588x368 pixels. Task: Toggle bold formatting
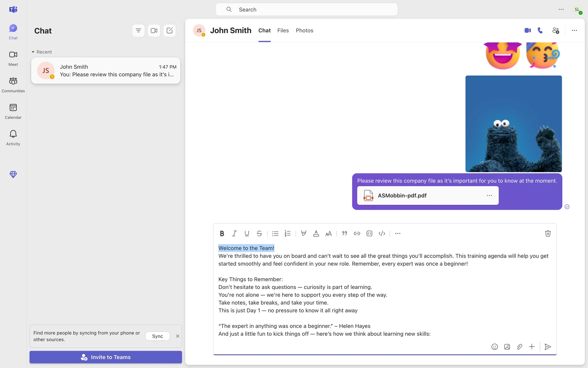(x=222, y=233)
